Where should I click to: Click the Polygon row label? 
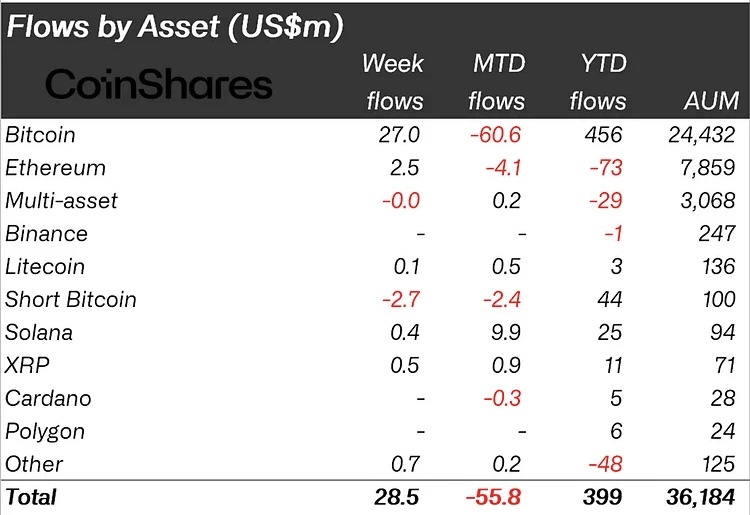pyautogui.click(x=44, y=431)
